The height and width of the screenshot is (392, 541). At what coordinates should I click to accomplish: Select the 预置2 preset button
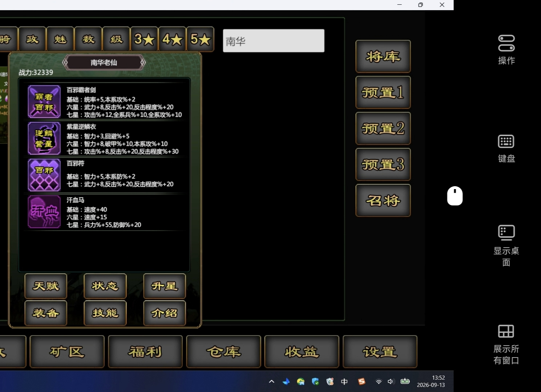point(383,128)
